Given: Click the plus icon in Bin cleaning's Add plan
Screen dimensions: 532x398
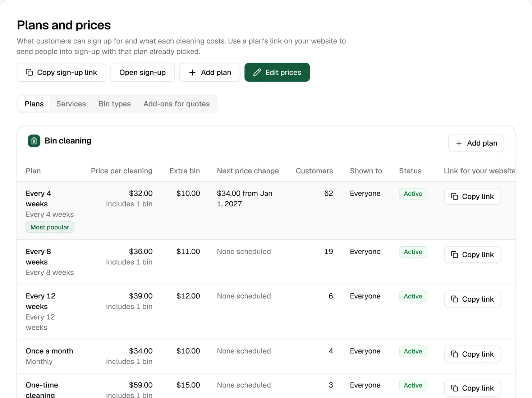Looking at the screenshot, I should (459, 143).
